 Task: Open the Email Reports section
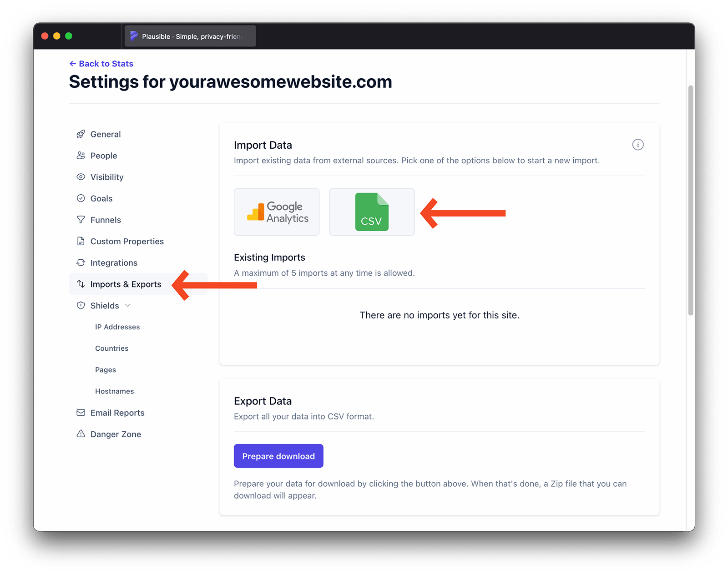point(117,412)
